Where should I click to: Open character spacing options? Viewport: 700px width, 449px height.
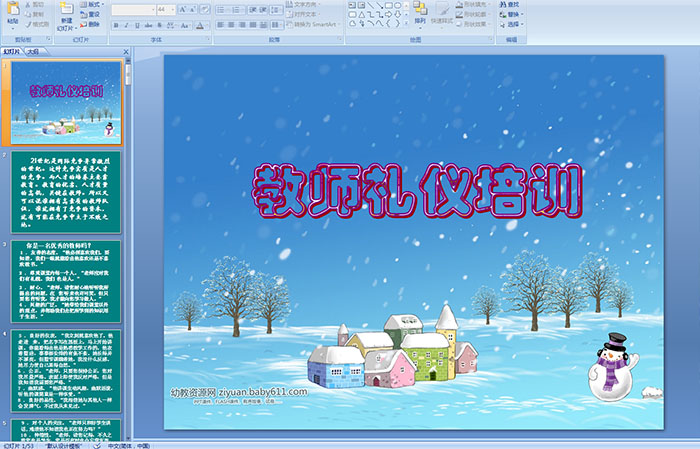pyautogui.click(x=171, y=25)
